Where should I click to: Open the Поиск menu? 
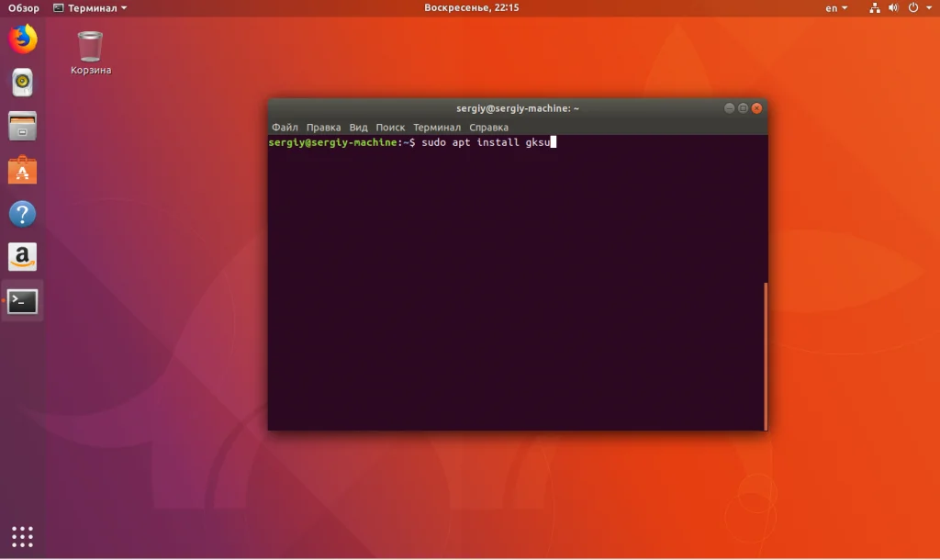click(390, 127)
